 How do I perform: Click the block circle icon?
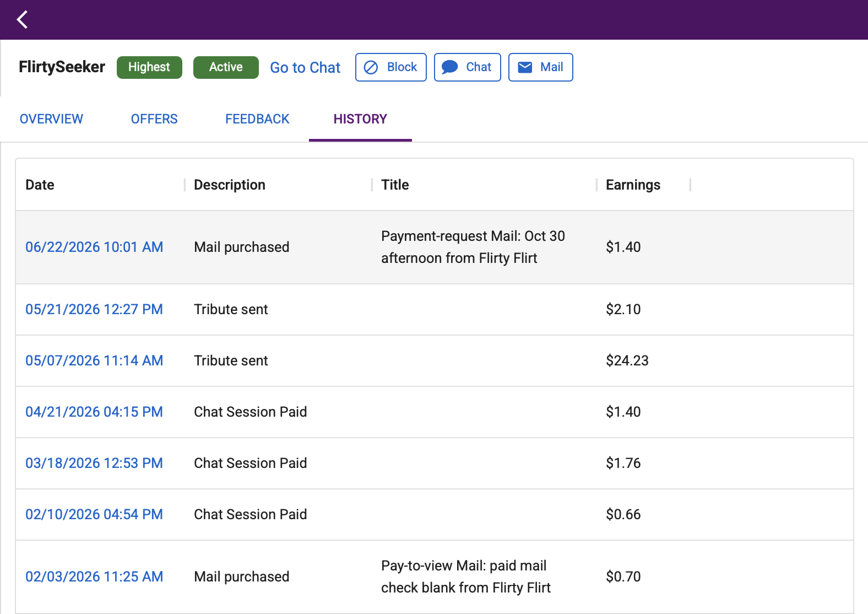(371, 67)
